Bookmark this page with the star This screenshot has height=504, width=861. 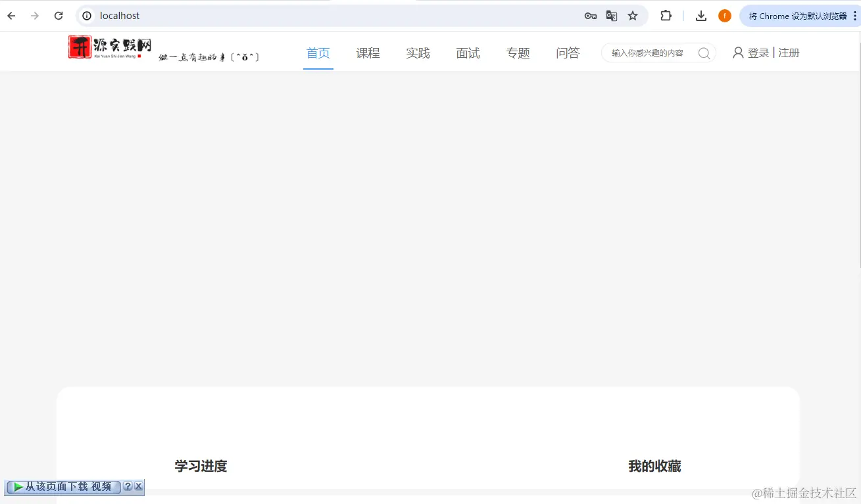[633, 16]
